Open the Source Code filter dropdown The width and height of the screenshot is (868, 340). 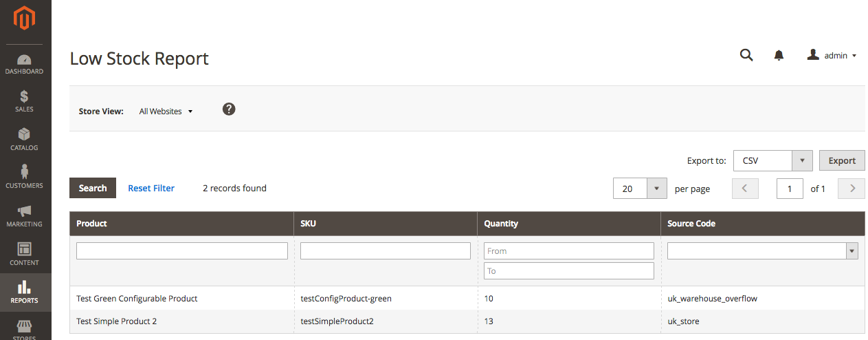[x=763, y=251]
